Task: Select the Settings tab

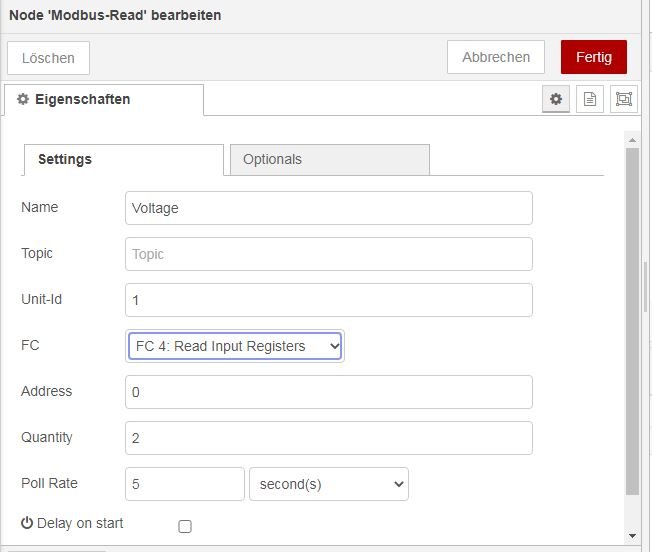Action: [x=123, y=159]
